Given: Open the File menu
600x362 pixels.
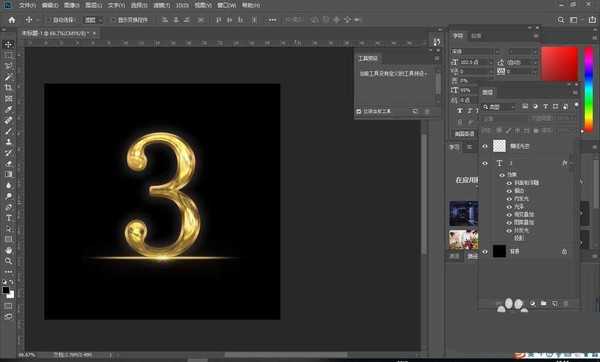Looking at the screenshot, I should tap(27, 5).
